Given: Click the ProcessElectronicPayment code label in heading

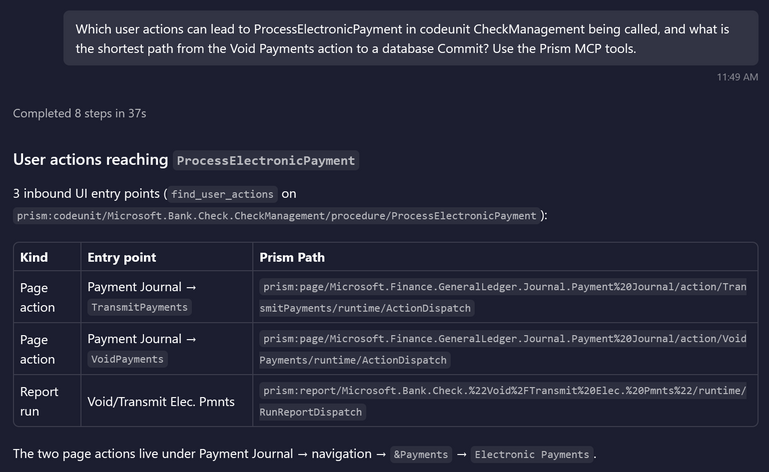Looking at the screenshot, I should [266, 160].
